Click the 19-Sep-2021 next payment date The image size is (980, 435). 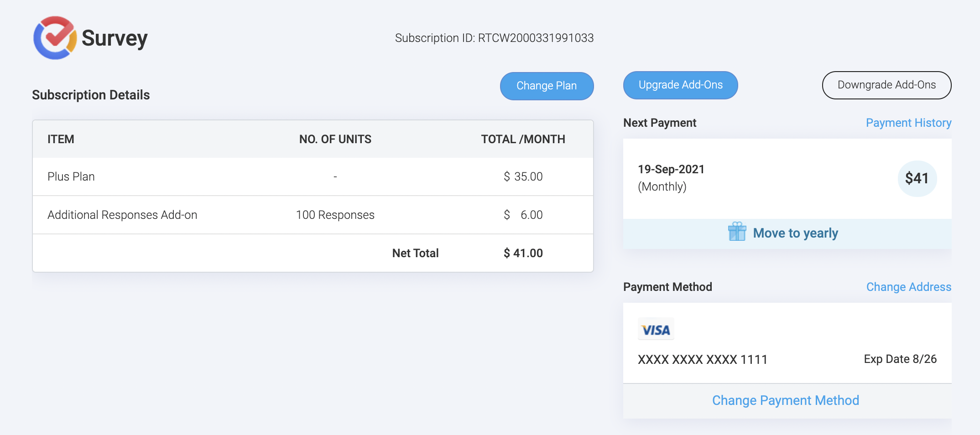[671, 169]
